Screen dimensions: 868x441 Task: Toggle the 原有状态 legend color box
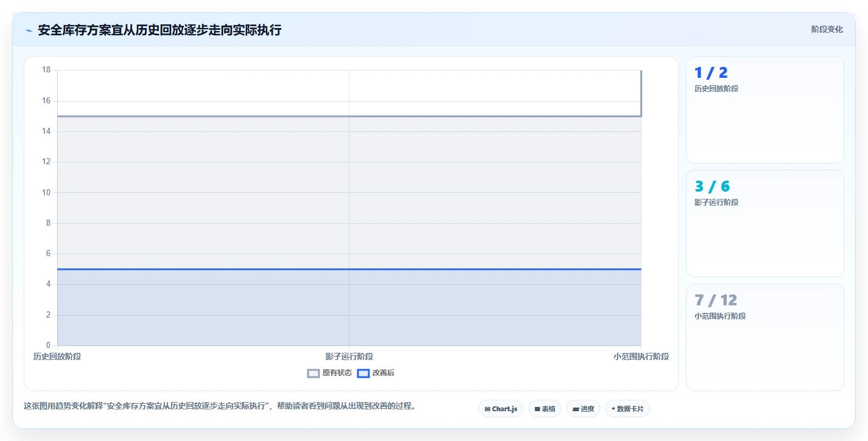[x=313, y=373]
